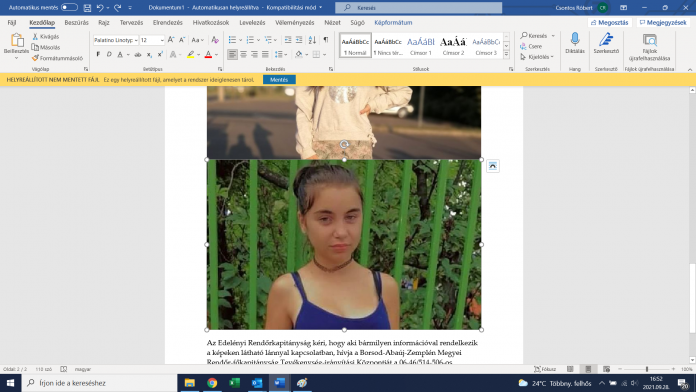This screenshot has height=392, width=696.
Task: Open Google Chrome from the taskbar
Action: (212, 383)
